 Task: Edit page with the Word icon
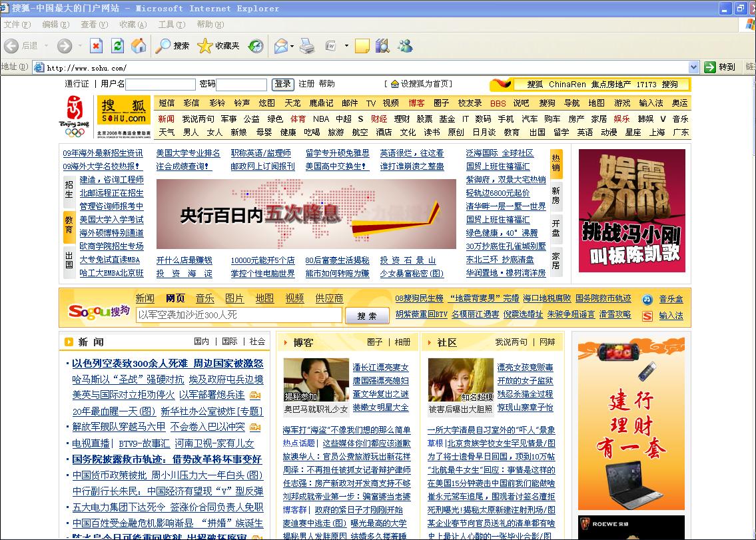[331, 46]
